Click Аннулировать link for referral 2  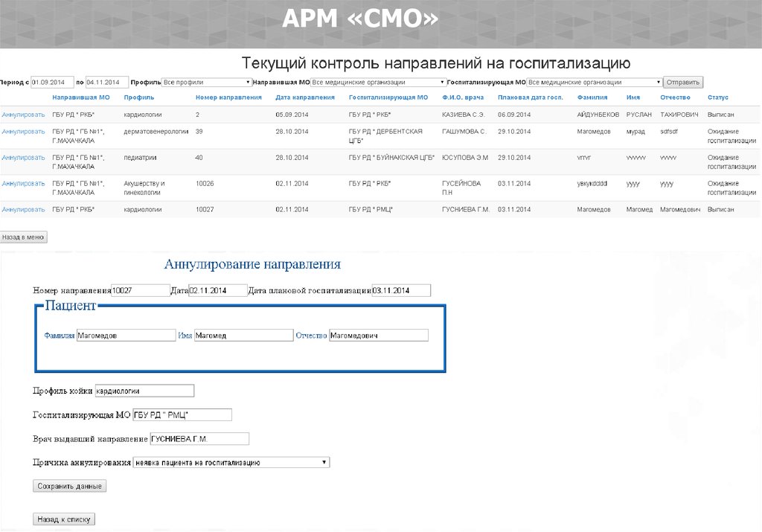point(23,115)
